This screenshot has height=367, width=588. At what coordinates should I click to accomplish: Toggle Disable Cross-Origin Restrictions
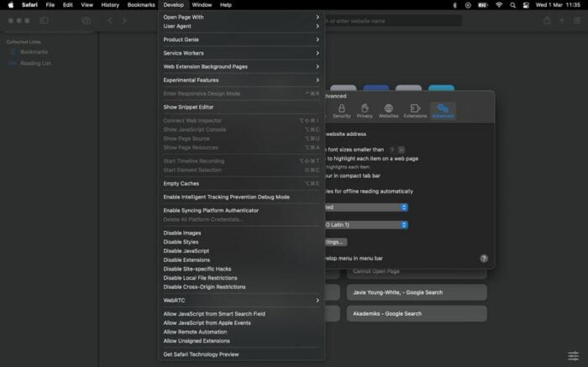(x=241, y=286)
